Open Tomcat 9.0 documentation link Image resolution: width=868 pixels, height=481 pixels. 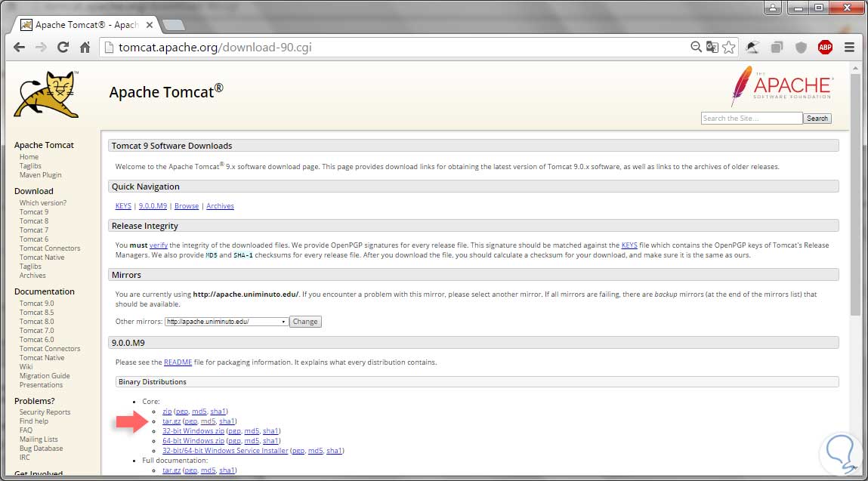point(36,304)
